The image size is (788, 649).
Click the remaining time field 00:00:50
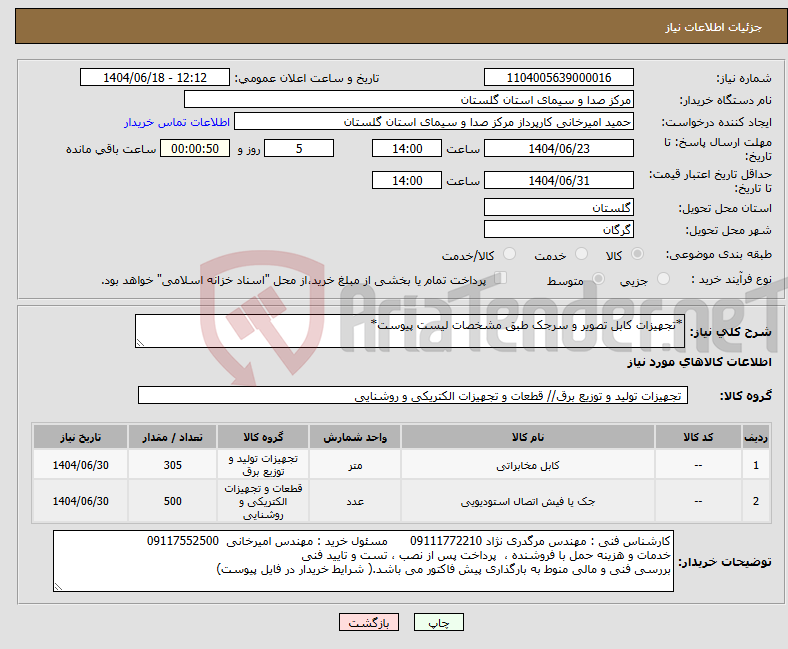tap(195, 148)
